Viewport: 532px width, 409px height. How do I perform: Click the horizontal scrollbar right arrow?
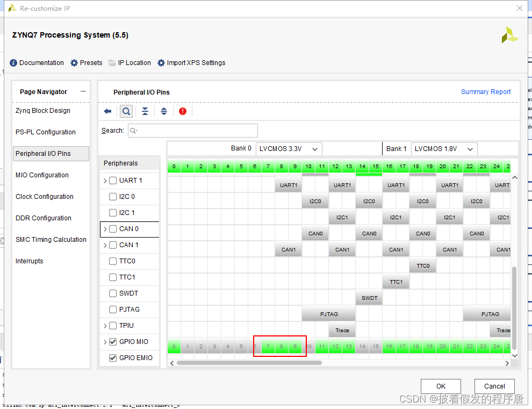507,363
